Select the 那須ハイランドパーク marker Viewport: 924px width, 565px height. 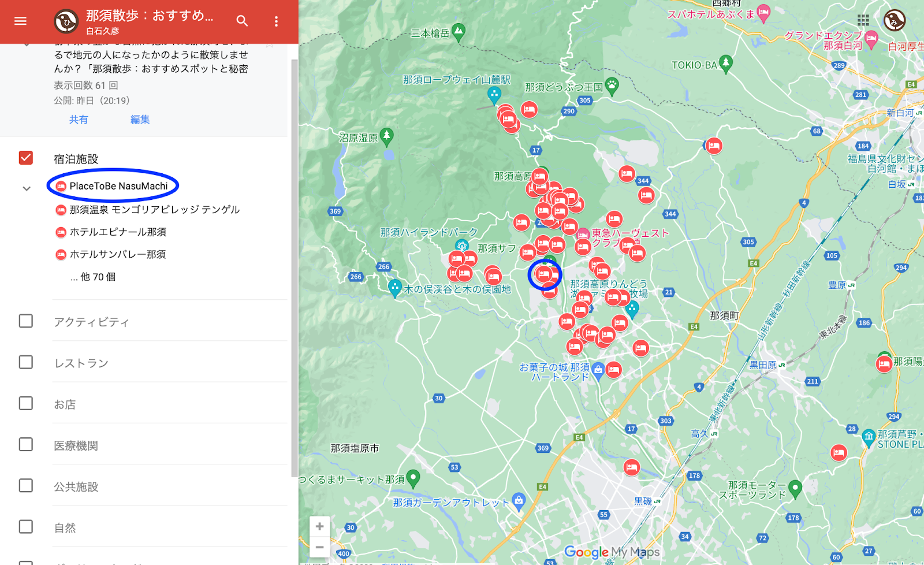(461, 247)
